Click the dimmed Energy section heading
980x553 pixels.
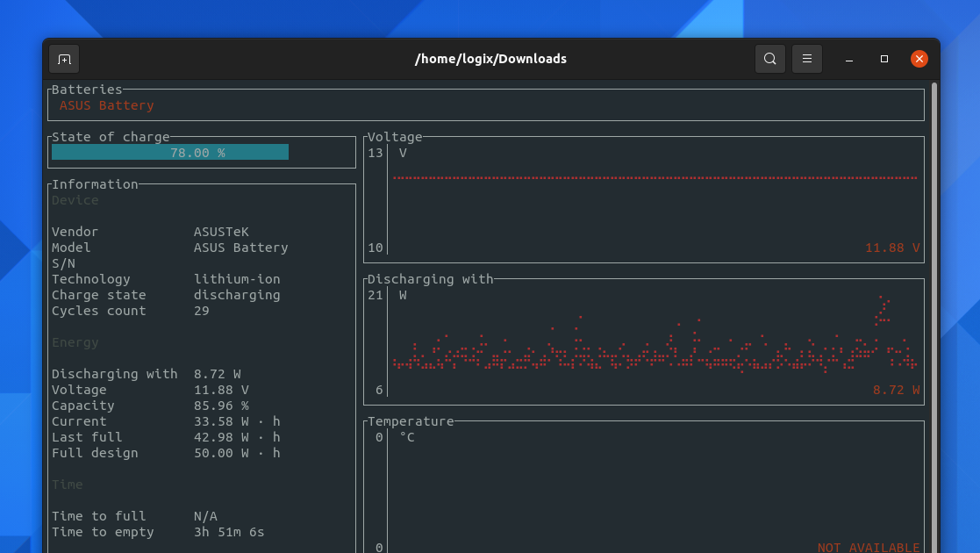point(75,343)
